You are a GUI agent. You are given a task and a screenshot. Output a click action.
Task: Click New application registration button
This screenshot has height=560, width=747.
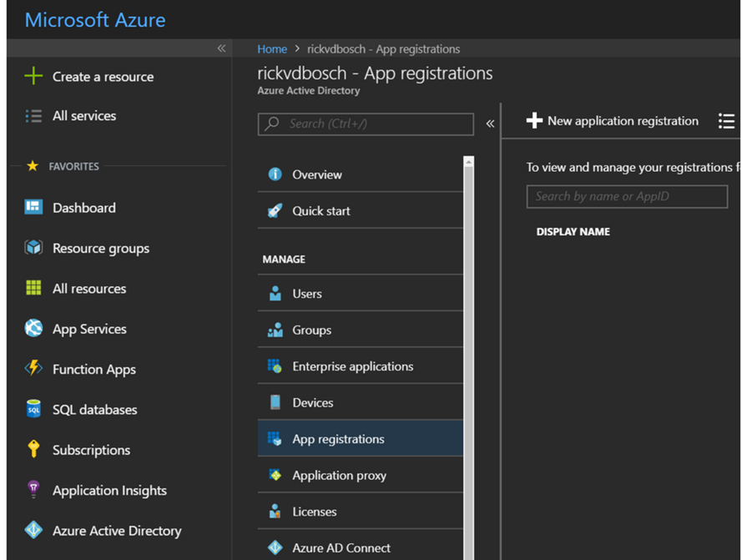(613, 121)
